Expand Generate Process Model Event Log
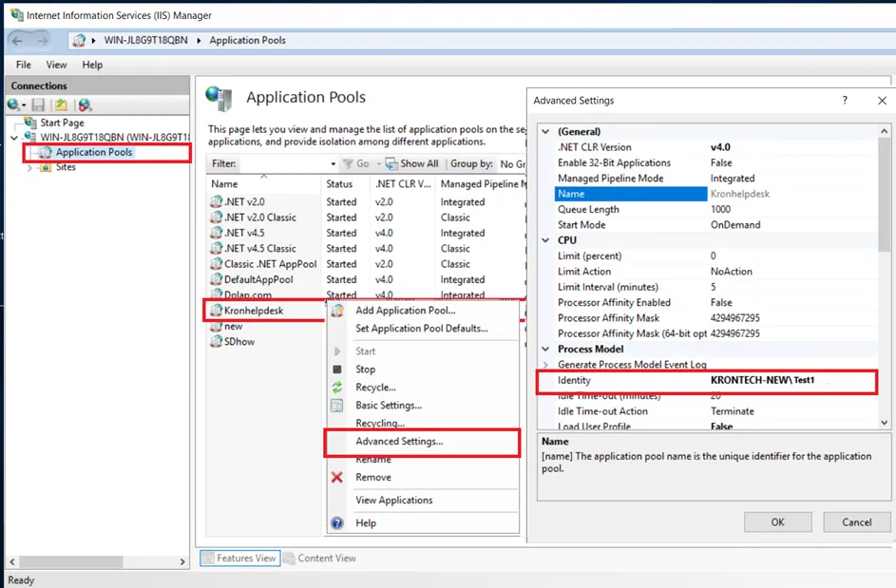The width and height of the screenshot is (896, 588). pyautogui.click(x=545, y=365)
